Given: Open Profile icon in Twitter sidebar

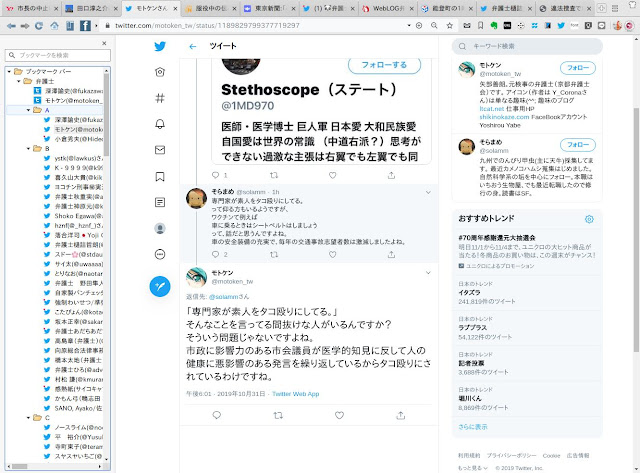Looking at the screenshot, I should coord(160,229).
